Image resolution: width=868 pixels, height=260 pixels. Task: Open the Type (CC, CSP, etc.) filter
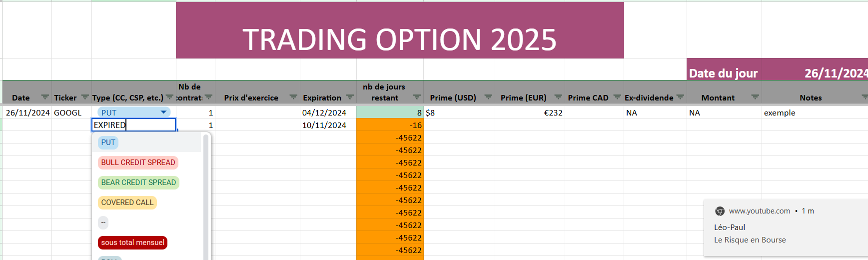pos(169,97)
